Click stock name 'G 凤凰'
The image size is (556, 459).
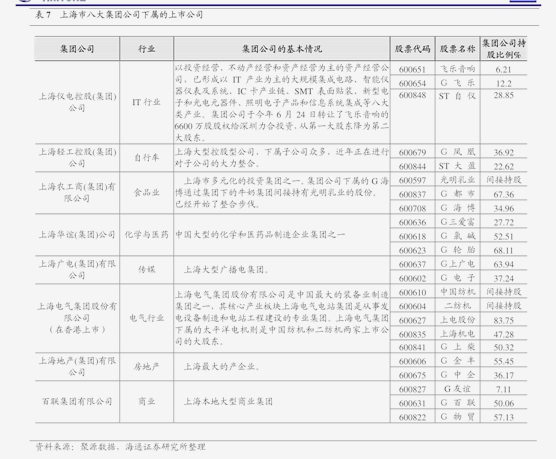pos(457,152)
